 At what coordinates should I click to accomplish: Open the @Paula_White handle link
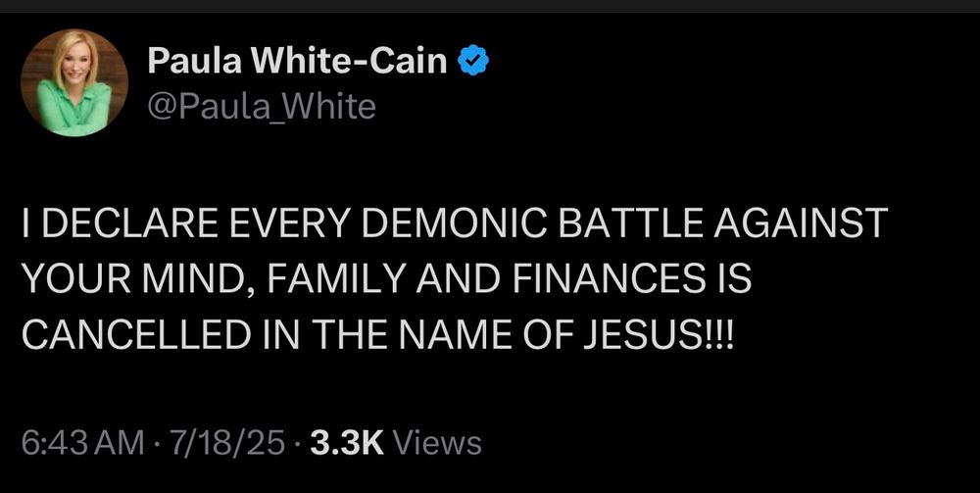point(262,105)
